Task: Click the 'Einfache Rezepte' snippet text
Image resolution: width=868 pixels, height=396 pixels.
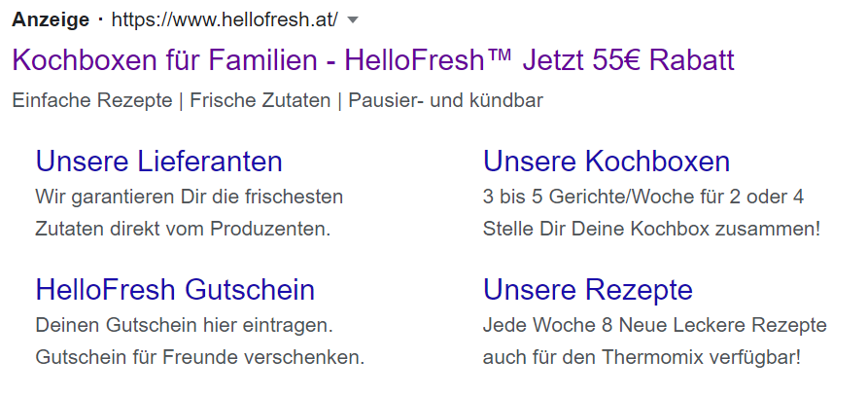Action: [x=92, y=101]
